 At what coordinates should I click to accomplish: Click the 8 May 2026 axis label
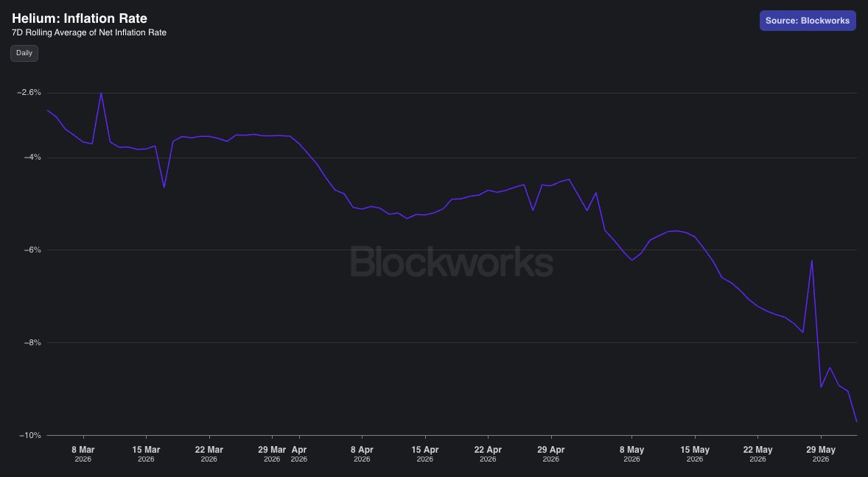pyautogui.click(x=631, y=454)
